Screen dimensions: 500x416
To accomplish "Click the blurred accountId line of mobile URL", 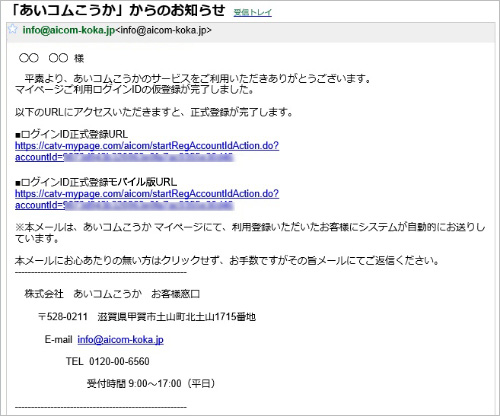I will click(x=124, y=205).
